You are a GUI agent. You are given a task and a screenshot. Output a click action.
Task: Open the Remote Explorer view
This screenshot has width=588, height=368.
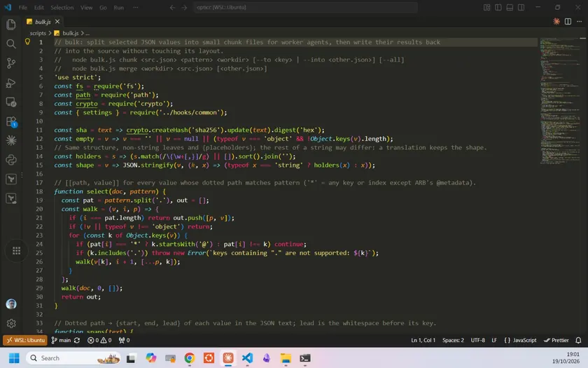[x=11, y=102]
